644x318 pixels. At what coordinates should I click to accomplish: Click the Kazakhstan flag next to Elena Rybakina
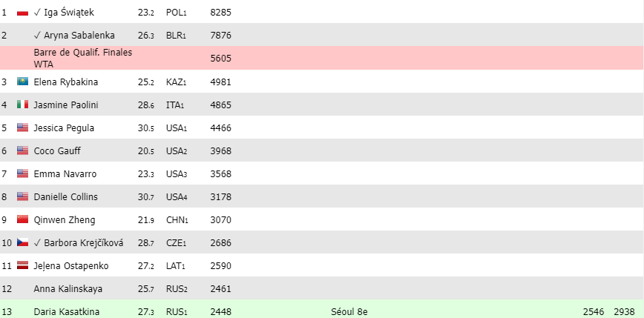coord(22,82)
